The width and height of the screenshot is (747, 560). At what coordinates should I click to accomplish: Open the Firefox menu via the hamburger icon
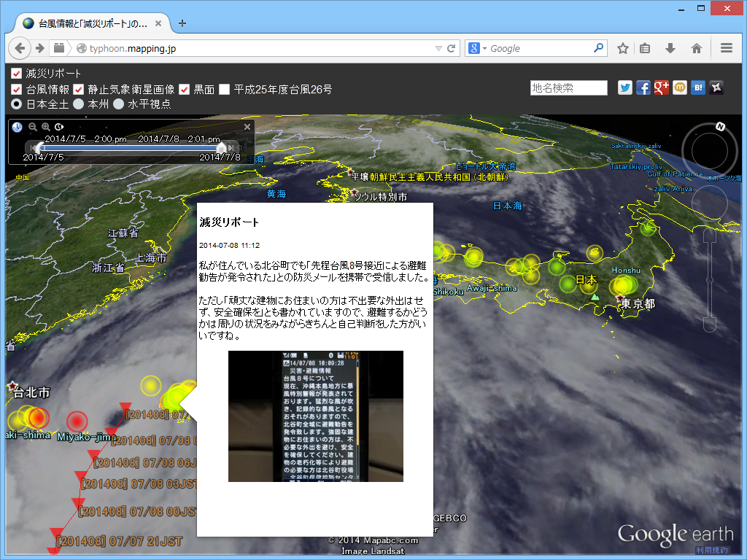coord(726,48)
